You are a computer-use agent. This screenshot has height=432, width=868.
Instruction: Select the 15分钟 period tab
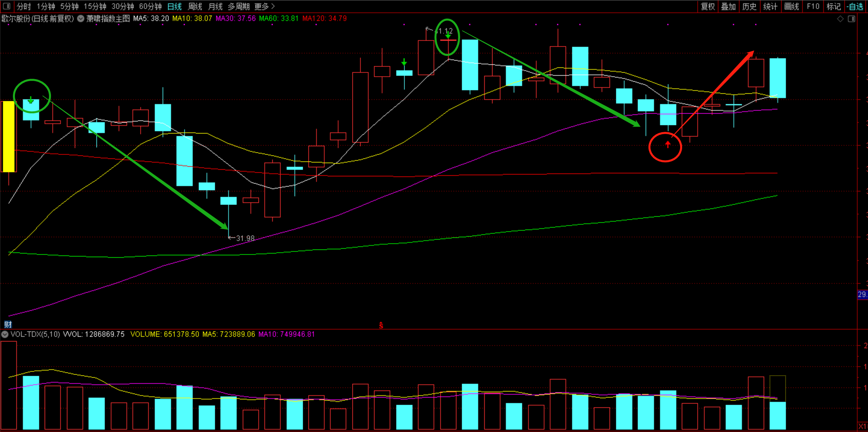95,6
